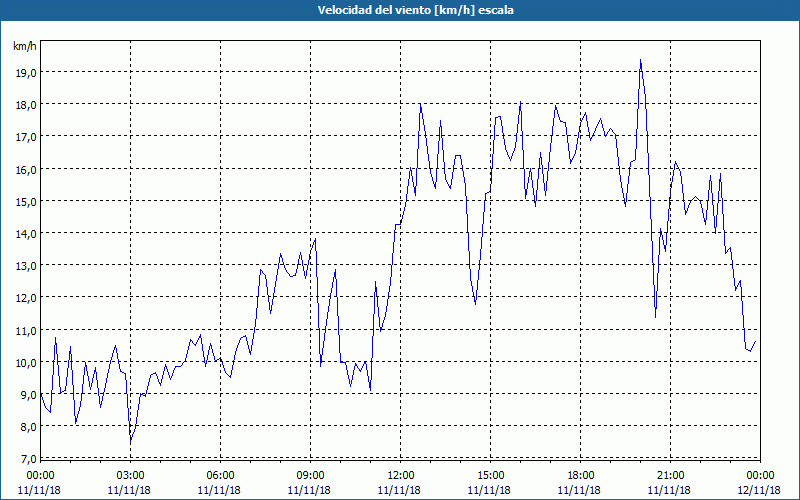Viewport: 800px width, 500px height.
Task: Click the '12,0' y-axis label
Action: [26, 298]
